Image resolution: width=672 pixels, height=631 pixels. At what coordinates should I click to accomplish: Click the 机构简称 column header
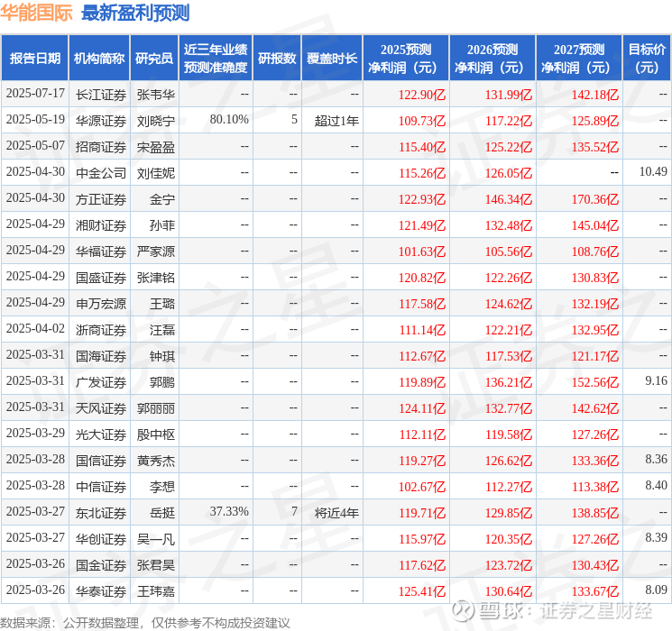99,59
